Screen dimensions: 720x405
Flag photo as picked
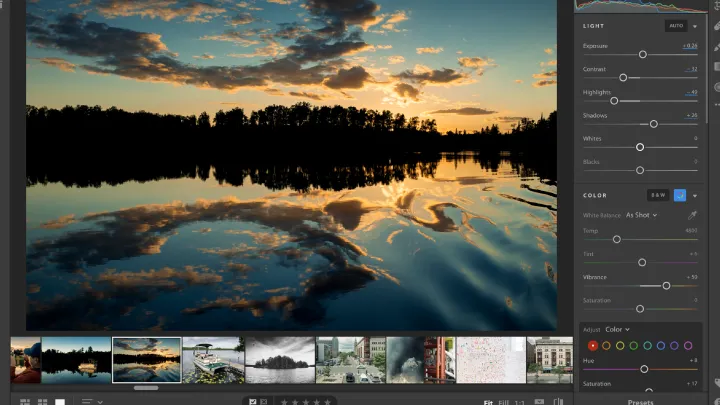pos(253,401)
